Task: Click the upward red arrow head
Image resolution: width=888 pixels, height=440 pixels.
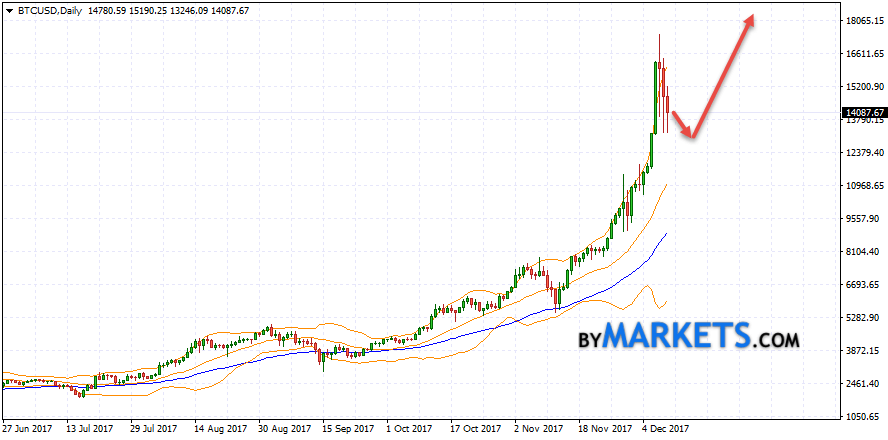Action: (748, 22)
